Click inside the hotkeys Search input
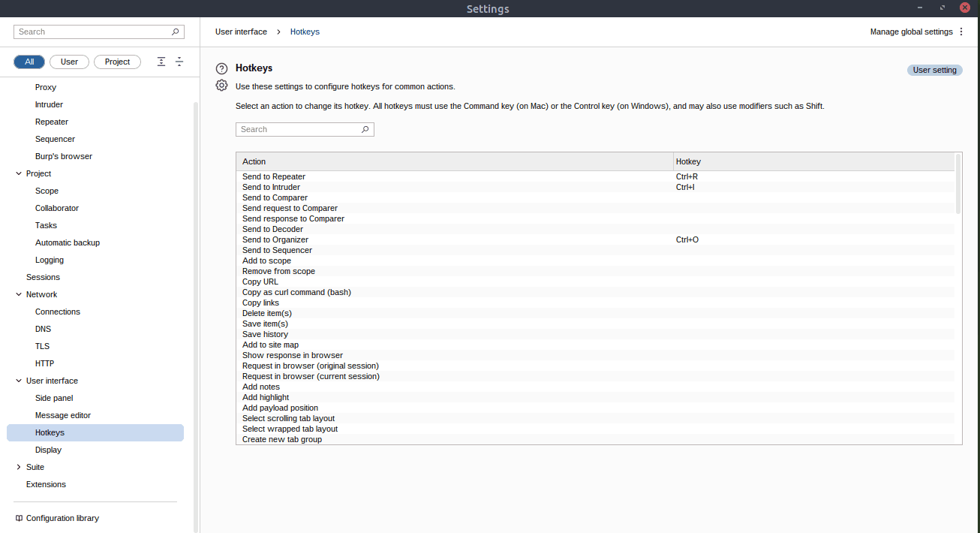 pos(300,129)
